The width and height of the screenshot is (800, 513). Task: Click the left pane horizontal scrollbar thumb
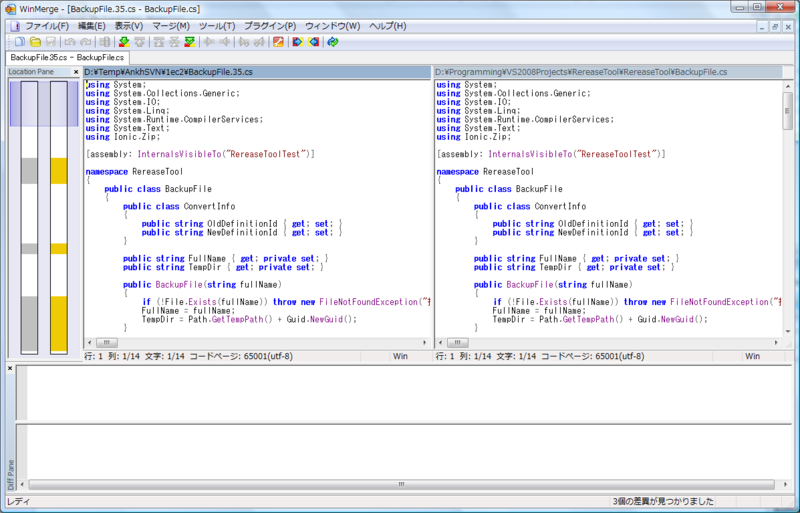[107, 343]
